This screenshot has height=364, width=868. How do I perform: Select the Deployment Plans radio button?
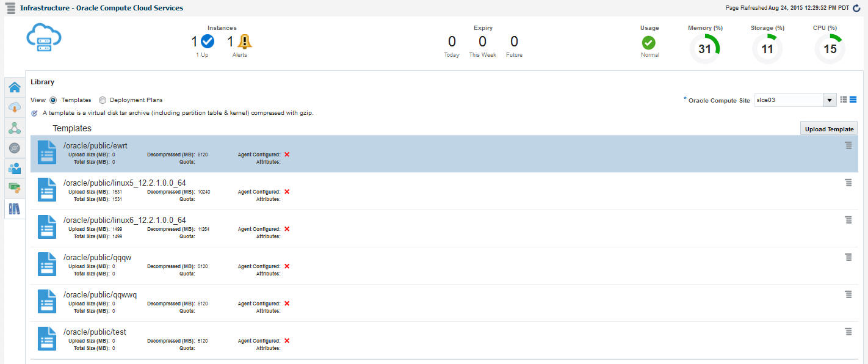click(103, 100)
